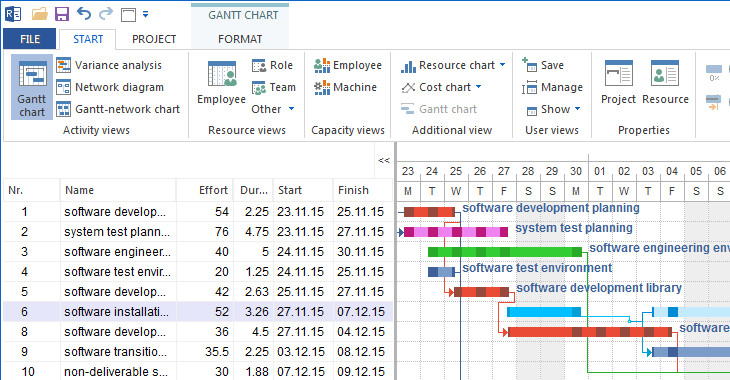
Task: Select row 1 software develop... name
Action: pyautogui.click(x=115, y=212)
